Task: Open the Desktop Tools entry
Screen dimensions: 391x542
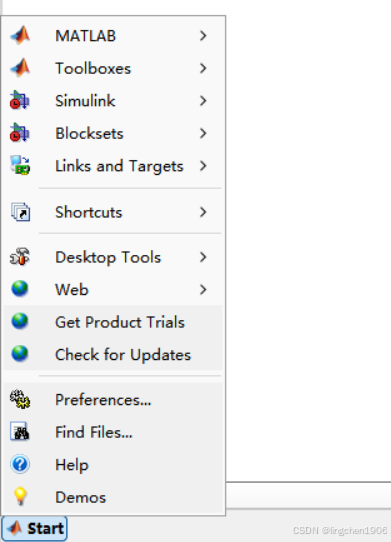Action: click(113, 257)
